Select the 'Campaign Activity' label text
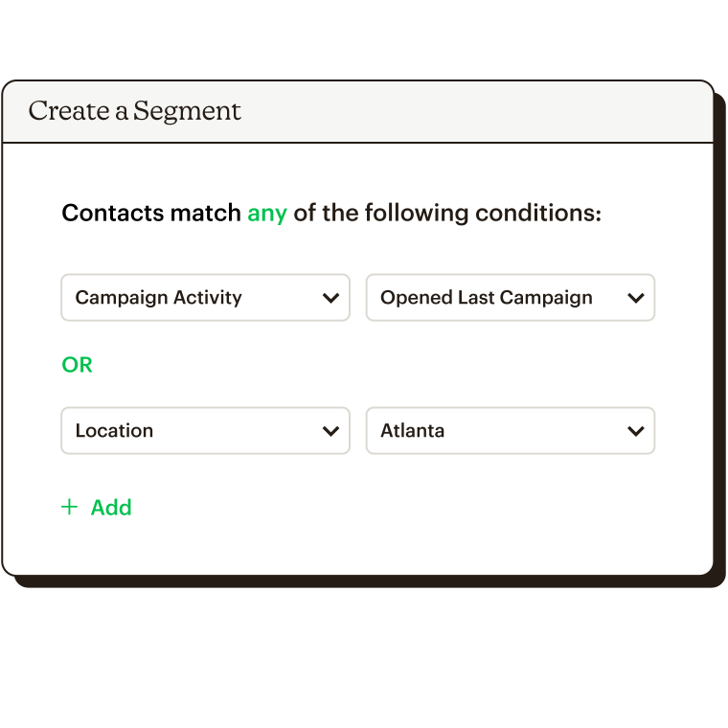The image size is (728, 728). [158, 298]
